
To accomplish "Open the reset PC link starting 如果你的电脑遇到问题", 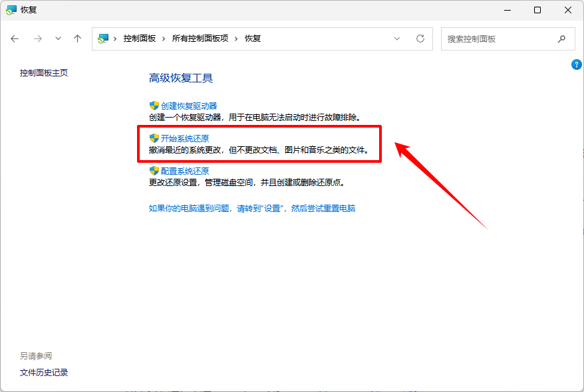I will [x=252, y=208].
